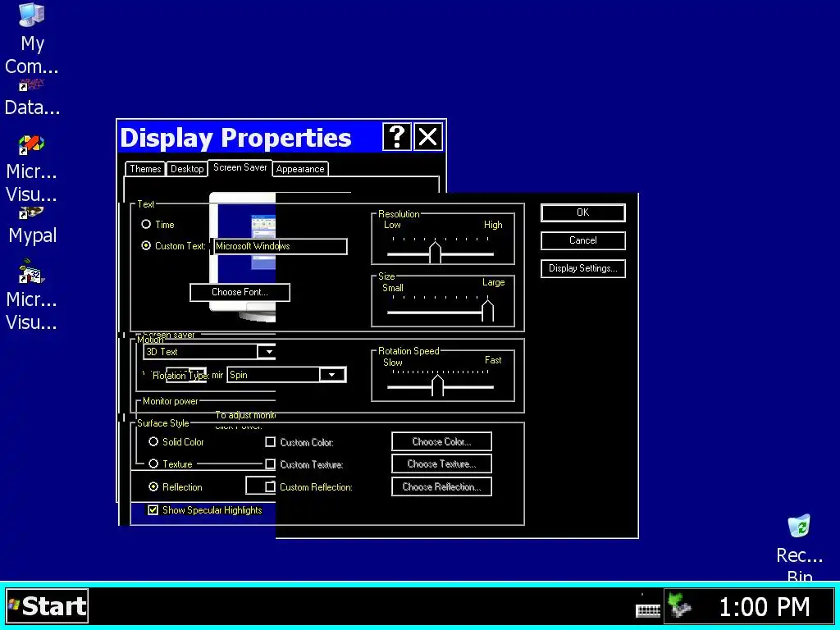Open the Data shortcut desktop icon
Image resolution: width=840 pixels, height=630 pixels.
pyautogui.click(x=32, y=98)
